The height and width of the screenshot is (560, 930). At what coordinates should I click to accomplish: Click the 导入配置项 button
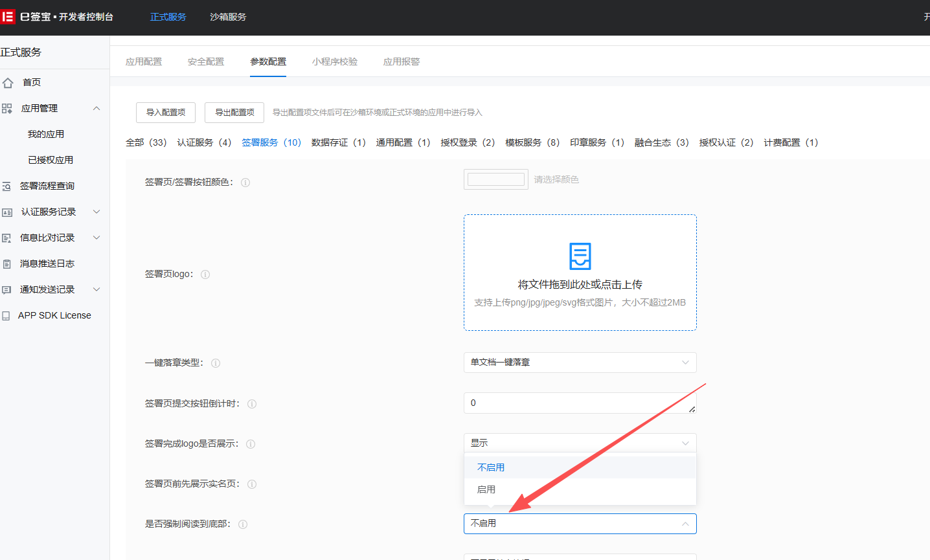click(x=166, y=113)
